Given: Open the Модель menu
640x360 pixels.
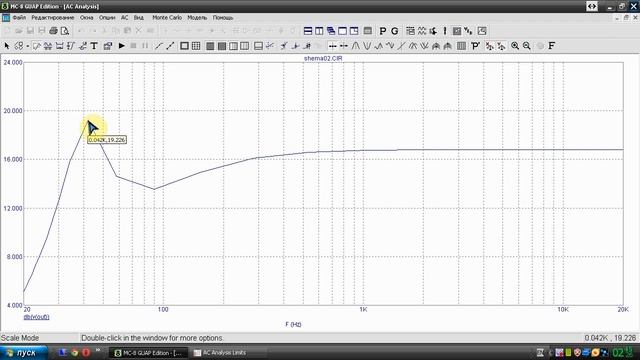Looking at the screenshot, I should pyautogui.click(x=197, y=18).
